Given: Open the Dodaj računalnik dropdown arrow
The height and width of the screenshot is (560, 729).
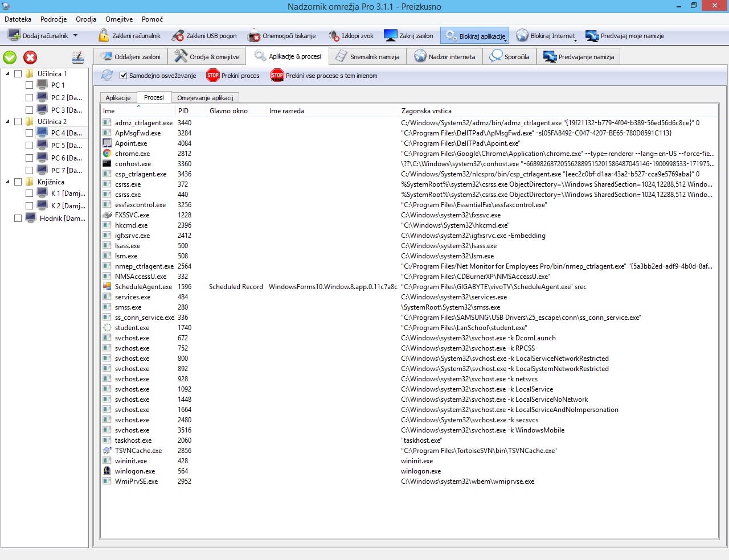Looking at the screenshot, I should (x=75, y=35).
